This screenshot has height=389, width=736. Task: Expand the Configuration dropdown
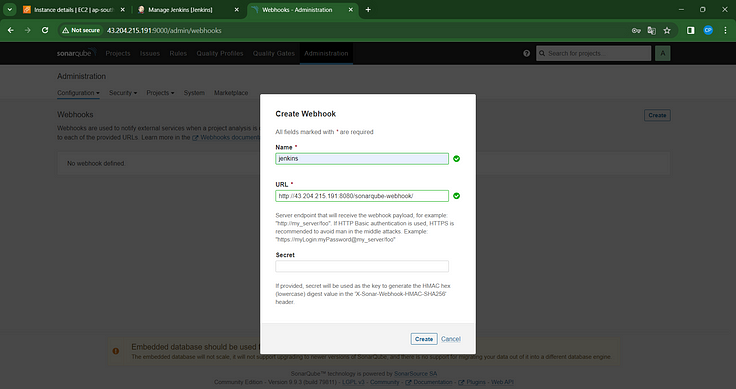[x=78, y=93]
